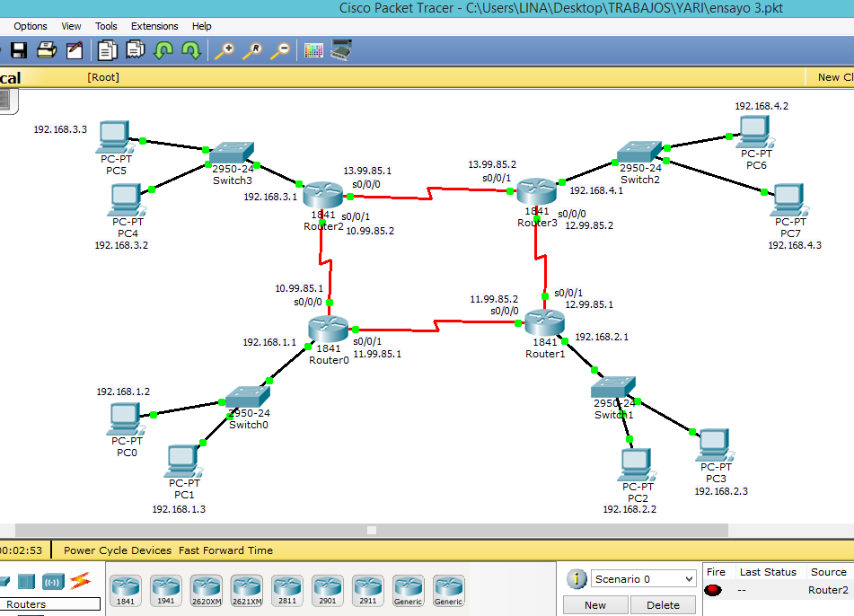
Task: Open the Extensions menu
Action: 154,26
